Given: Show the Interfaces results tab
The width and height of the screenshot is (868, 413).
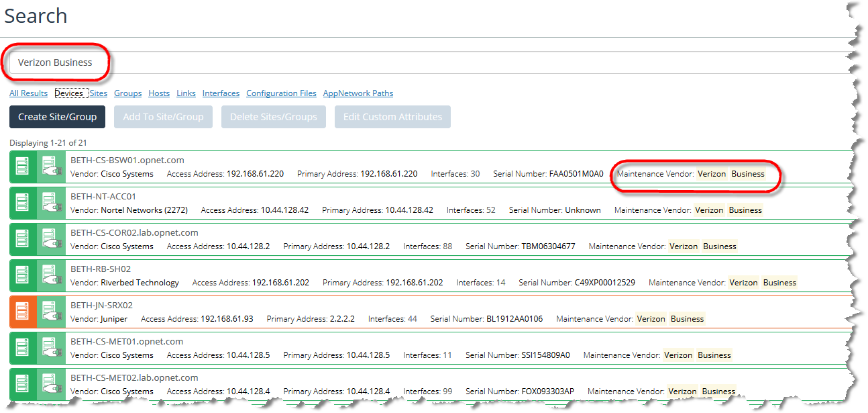Looking at the screenshot, I should (221, 93).
